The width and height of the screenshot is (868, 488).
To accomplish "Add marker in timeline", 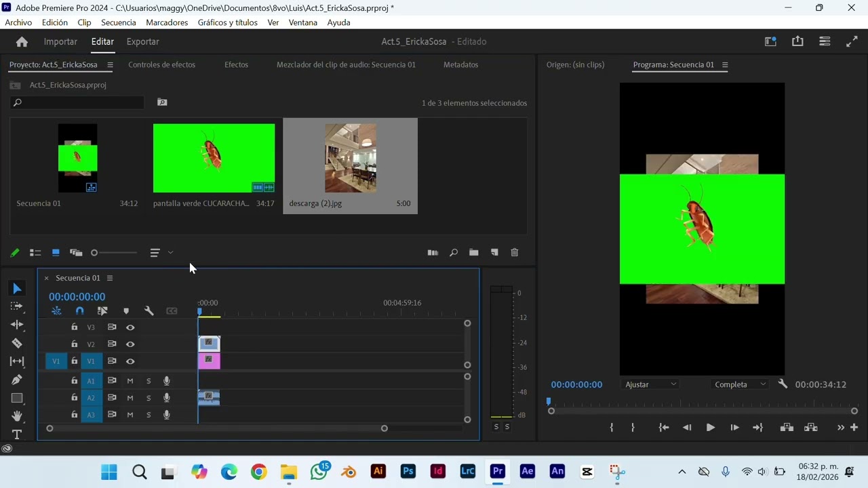I will click(x=126, y=311).
